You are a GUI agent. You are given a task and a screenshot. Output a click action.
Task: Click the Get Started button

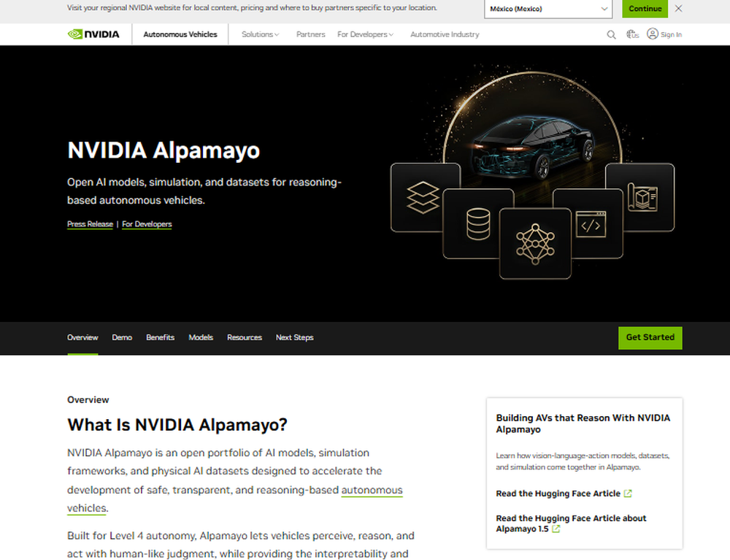point(650,337)
